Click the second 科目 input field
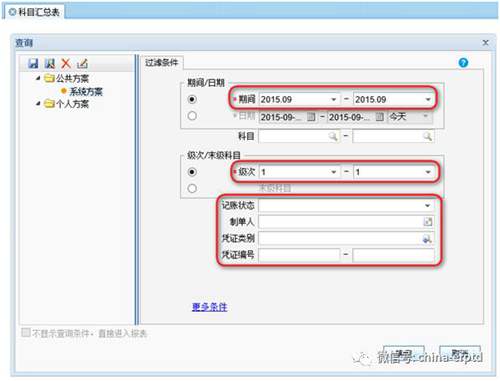 click(393, 136)
